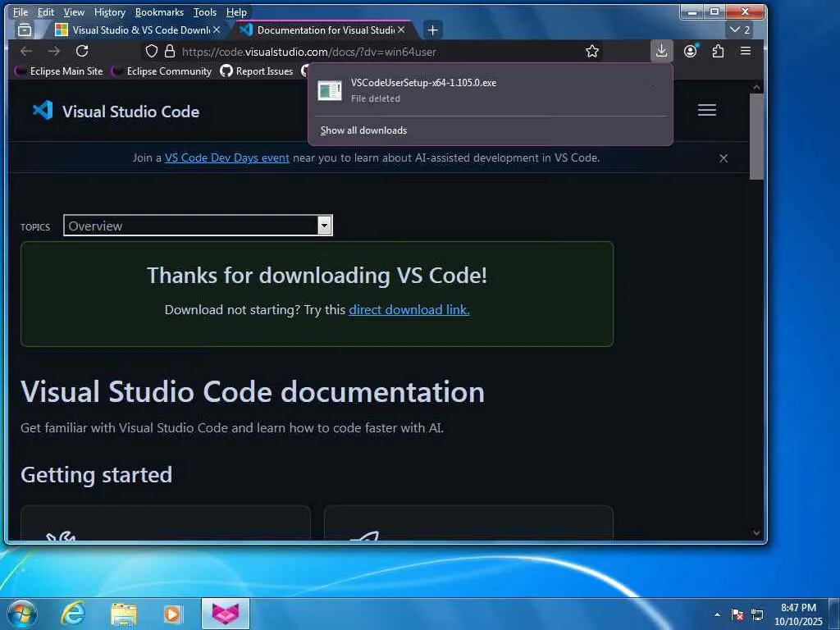Click the direct download link

pos(409,309)
